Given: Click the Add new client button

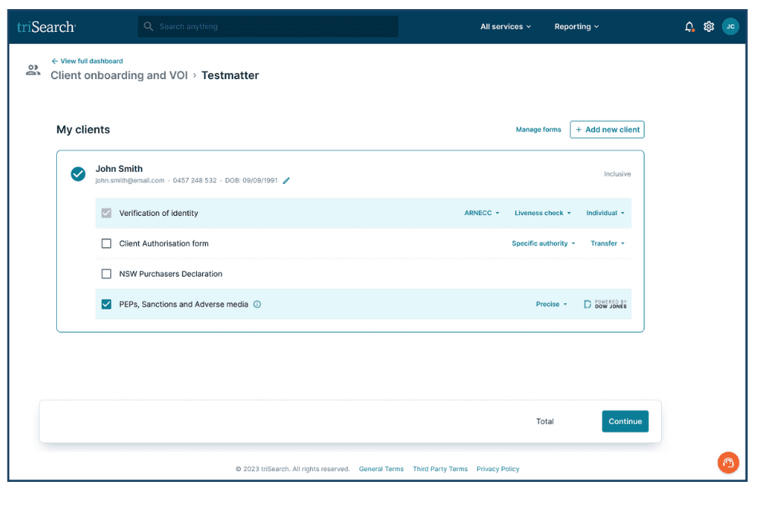Looking at the screenshot, I should (607, 130).
